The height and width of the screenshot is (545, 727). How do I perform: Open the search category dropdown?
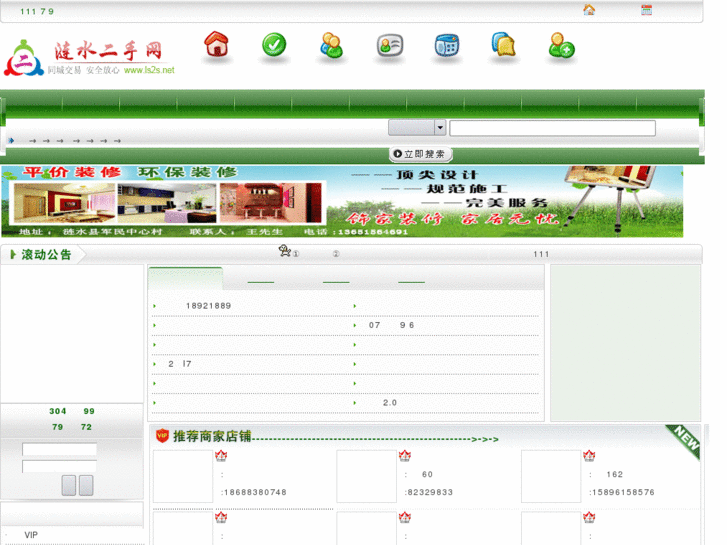click(x=417, y=128)
